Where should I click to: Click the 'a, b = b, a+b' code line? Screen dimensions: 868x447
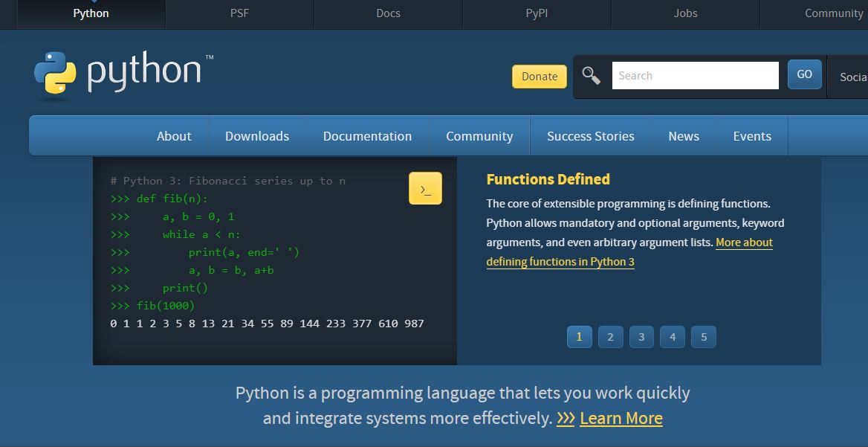[192, 270]
